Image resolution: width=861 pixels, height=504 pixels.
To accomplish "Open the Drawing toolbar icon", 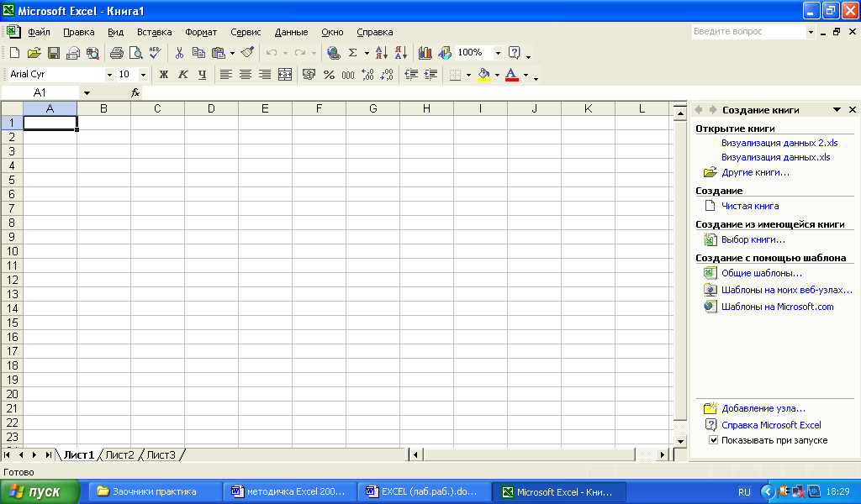I will tap(444, 53).
